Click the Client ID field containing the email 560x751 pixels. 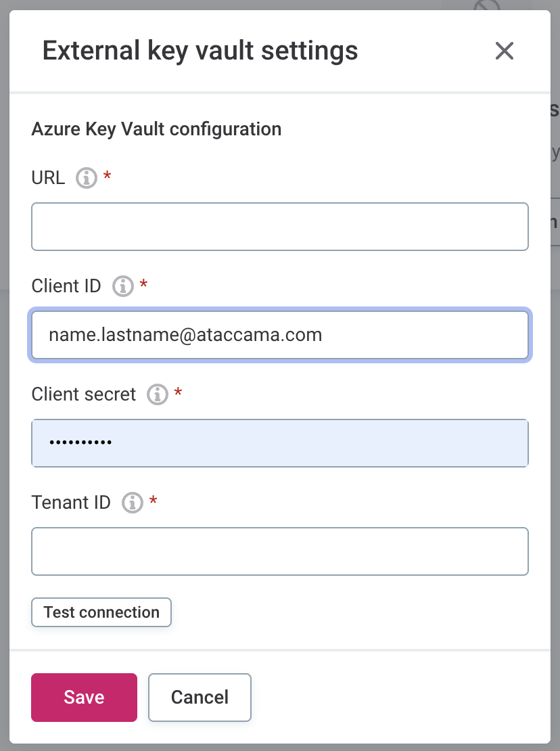pyautogui.click(x=279, y=335)
